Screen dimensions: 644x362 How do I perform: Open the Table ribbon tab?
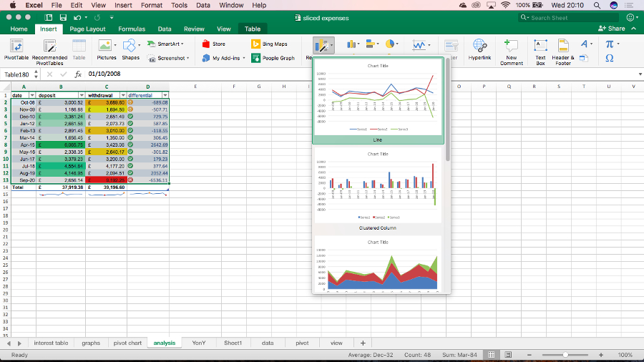click(x=253, y=29)
